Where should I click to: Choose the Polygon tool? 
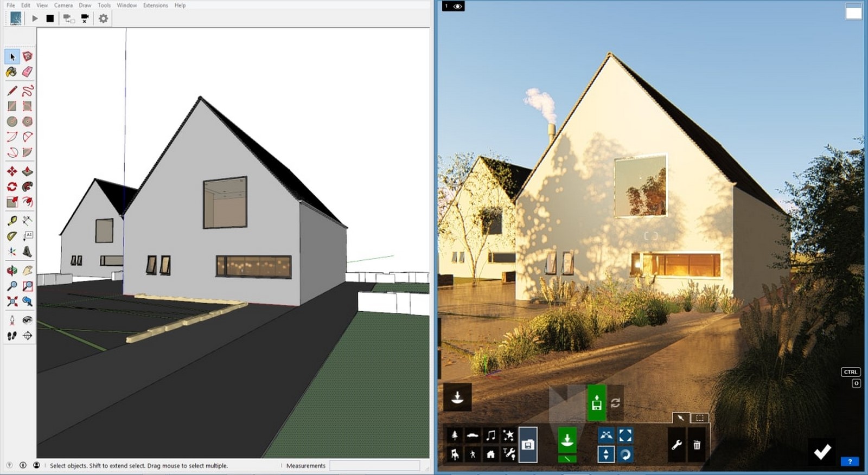click(x=27, y=121)
